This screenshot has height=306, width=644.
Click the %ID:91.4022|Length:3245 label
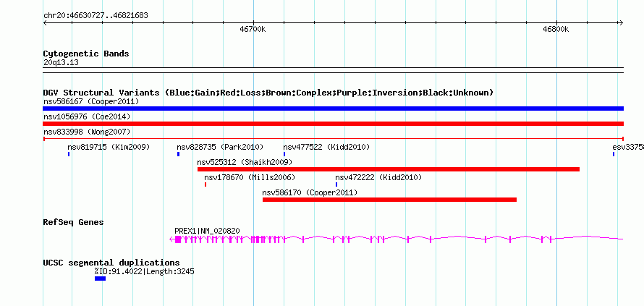(x=145, y=271)
